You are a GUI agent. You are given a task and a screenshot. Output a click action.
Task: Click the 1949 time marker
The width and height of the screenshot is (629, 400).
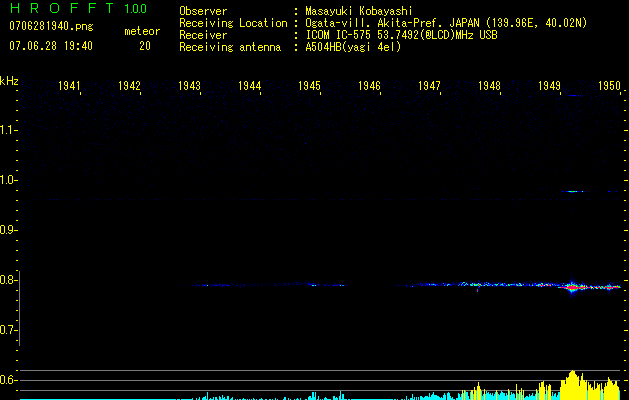click(x=550, y=86)
